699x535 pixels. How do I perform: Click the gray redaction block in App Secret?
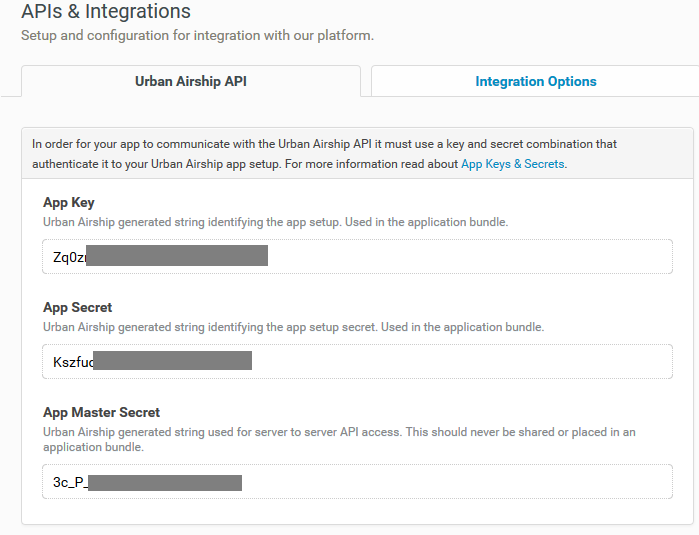(173, 360)
